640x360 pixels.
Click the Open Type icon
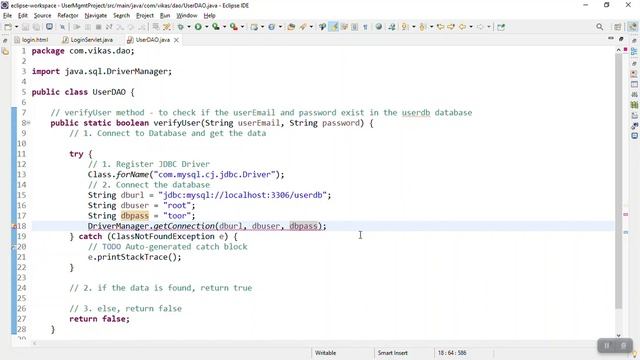coord(291,27)
